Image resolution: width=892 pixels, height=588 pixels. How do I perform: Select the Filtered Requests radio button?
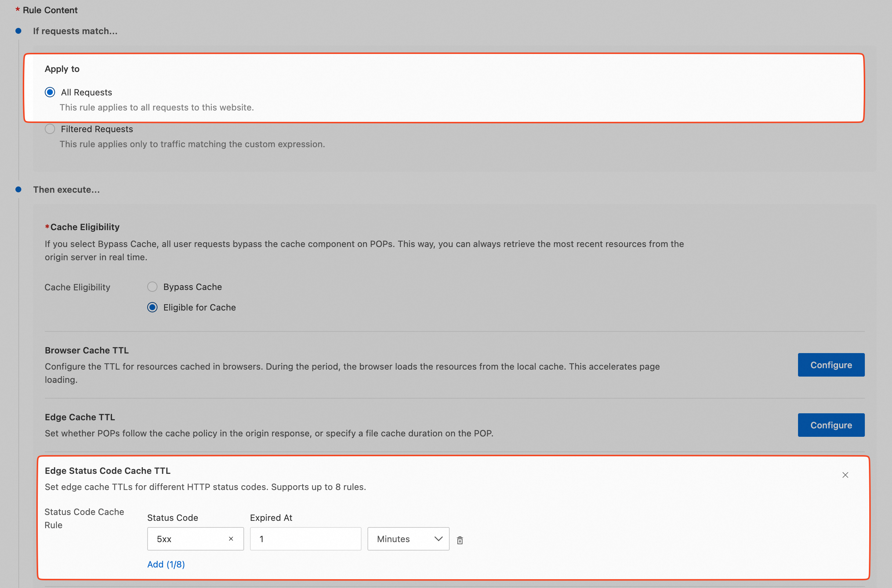coord(50,129)
